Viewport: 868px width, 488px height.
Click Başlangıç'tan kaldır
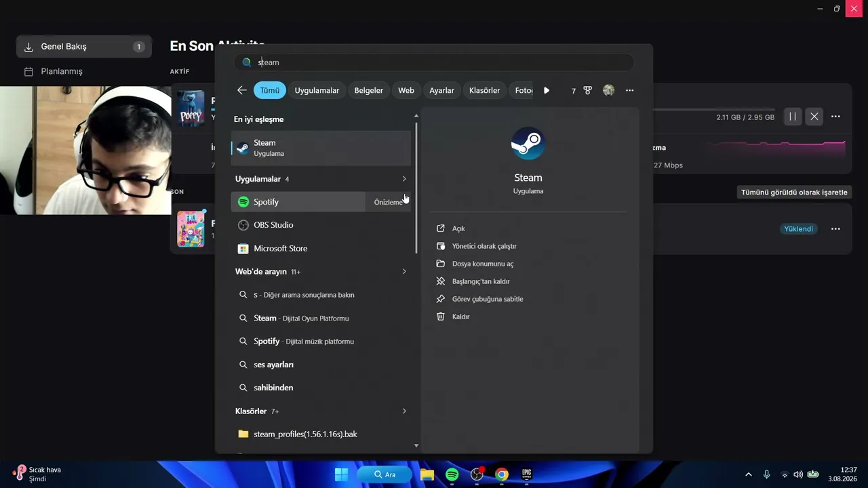coord(481,281)
